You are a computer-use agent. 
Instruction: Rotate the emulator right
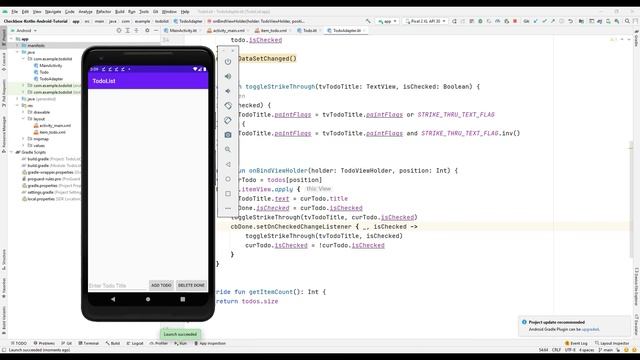228,120
